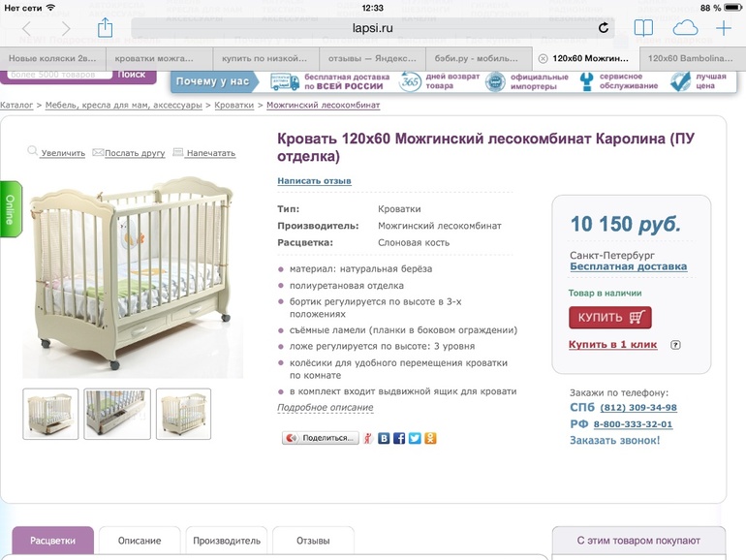Viewport: 746px width, 560px height.
Task: Share the product on Facebook
Action: 399,438
